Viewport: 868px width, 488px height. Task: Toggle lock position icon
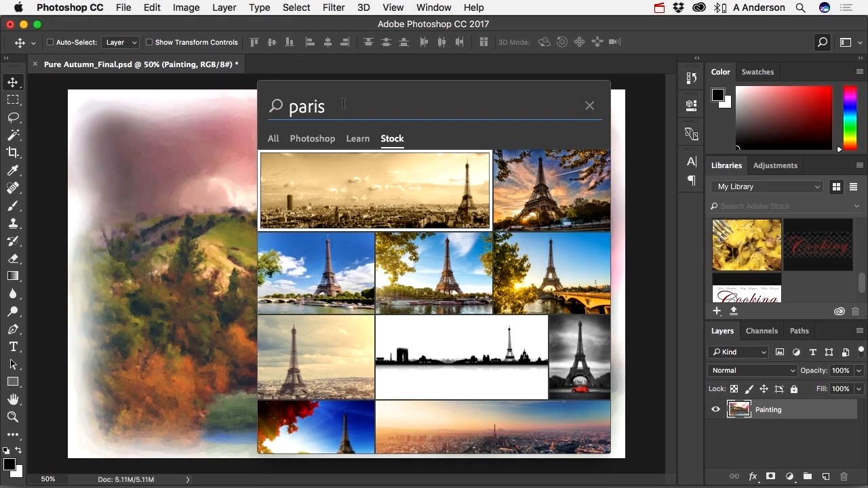click(764, 389)
